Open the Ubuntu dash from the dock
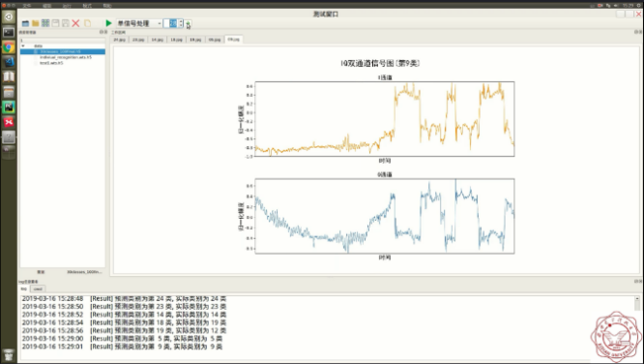Viewport: 644px width, 364px height. click(x=9, y=16)
